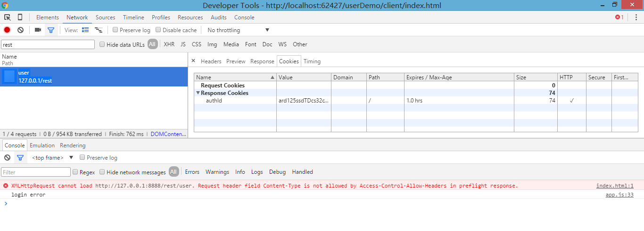Switch to the Sources panel tab
This screenshot has width=644, height=231.
tap(105, 17)
